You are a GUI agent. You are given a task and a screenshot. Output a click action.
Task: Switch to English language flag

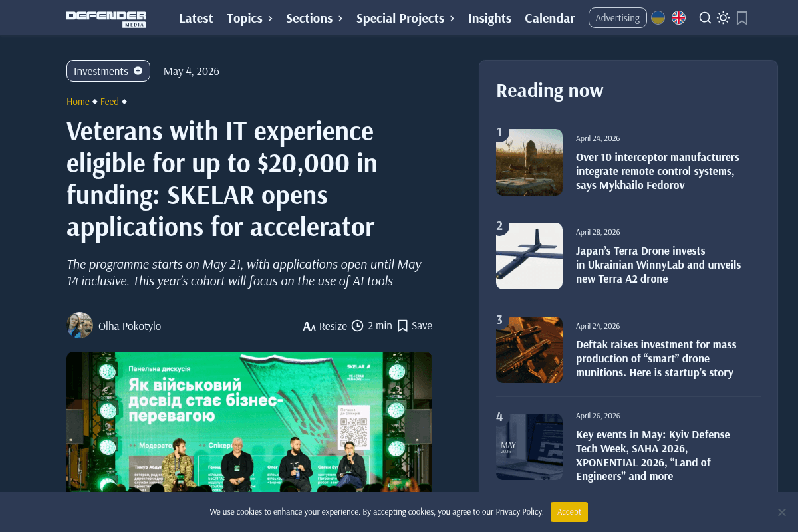point(678,18)
